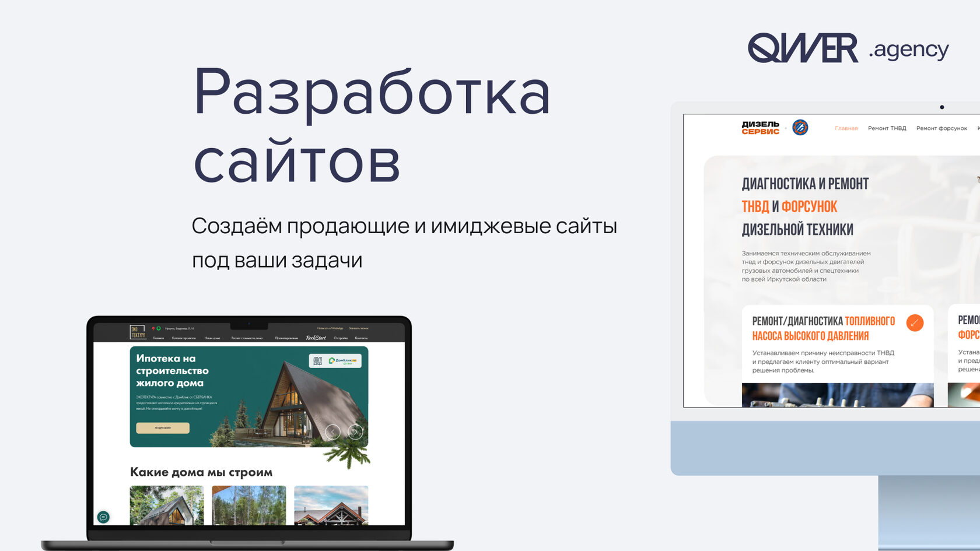Click the round blue gear emblem
The width and height of the screenshot is (980, 551).
800,127
